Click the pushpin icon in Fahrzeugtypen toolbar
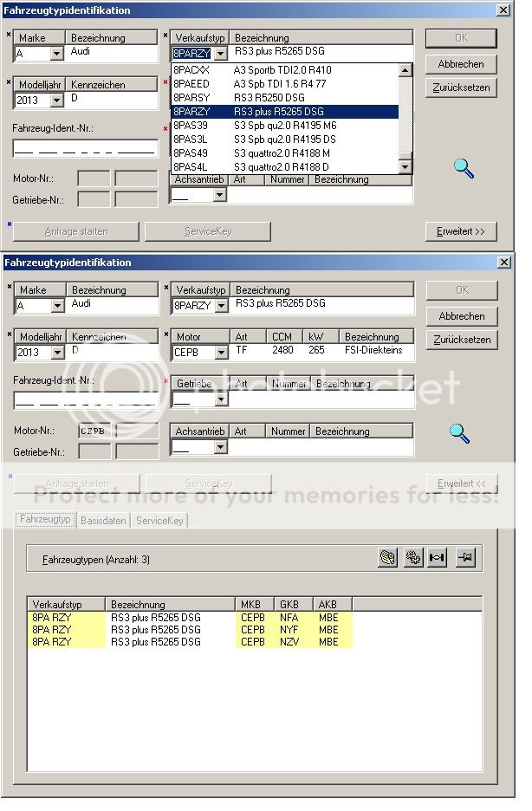Image resolution: width=532 pixels, height=811 pixels. click(x=467, y=559)
